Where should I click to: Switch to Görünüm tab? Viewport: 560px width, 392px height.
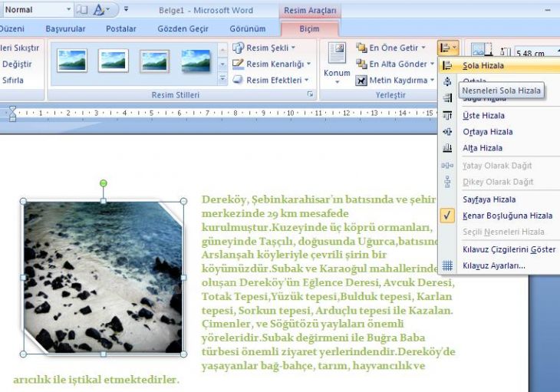click(248, 28)
